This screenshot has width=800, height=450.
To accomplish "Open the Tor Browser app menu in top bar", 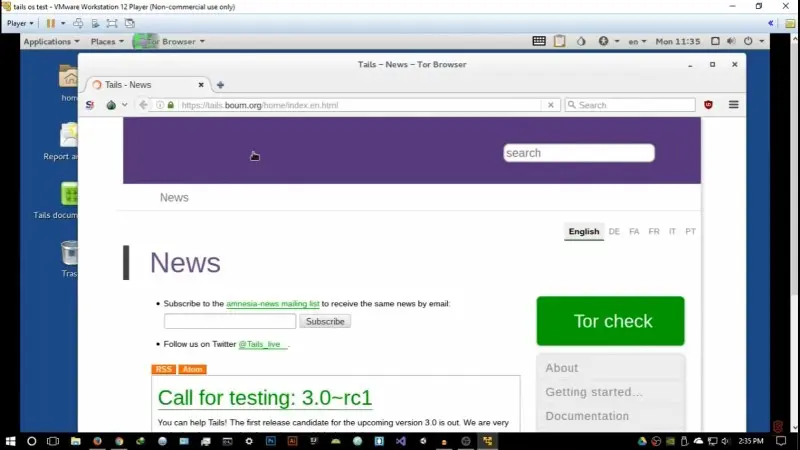I will [170, 42].
